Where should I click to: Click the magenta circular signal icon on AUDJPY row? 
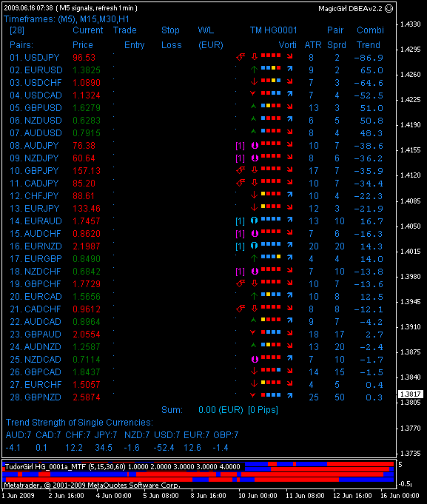[255, 146]
